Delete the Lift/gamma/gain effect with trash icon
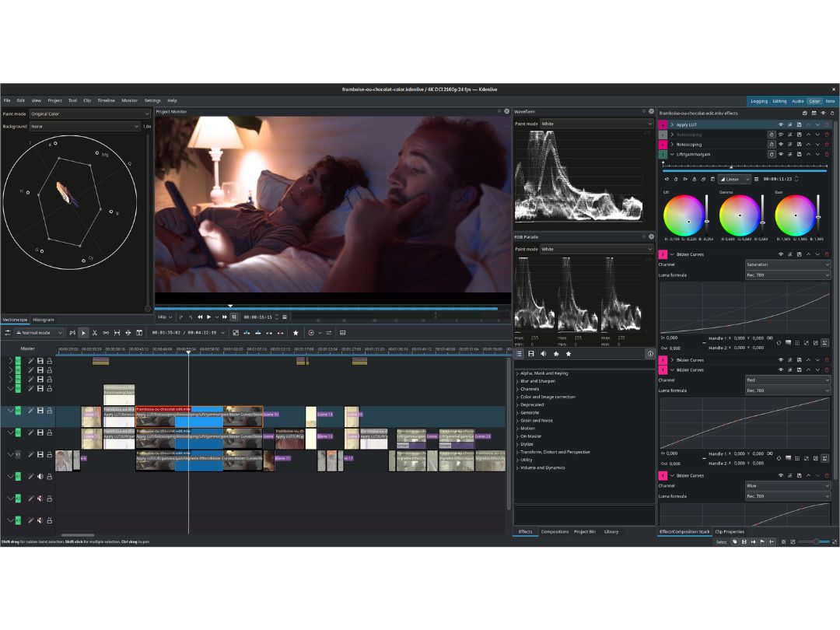Screen dimensions: 840x630 pos(827,154)
